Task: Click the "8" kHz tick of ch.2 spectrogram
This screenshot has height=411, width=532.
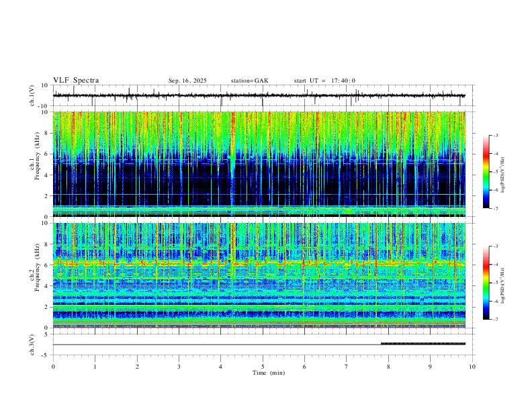Action: point(47,244)
